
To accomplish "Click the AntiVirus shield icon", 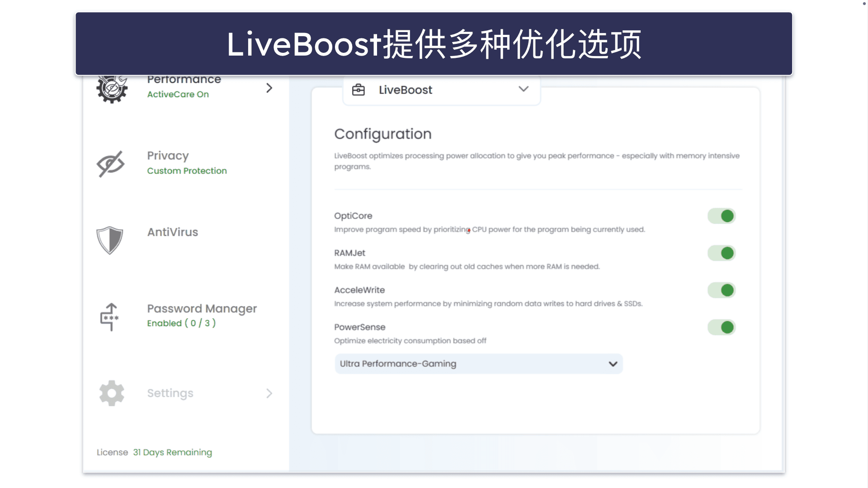I will coord(109,240).
